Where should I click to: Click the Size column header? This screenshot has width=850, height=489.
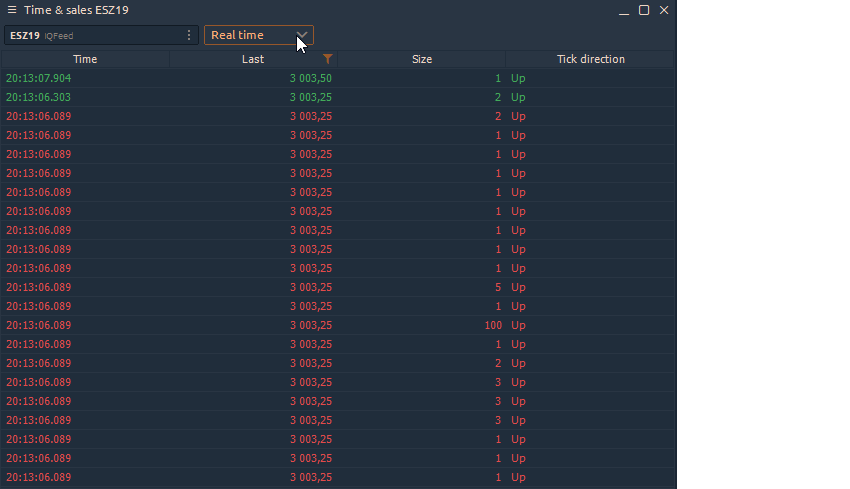[422, 59]
